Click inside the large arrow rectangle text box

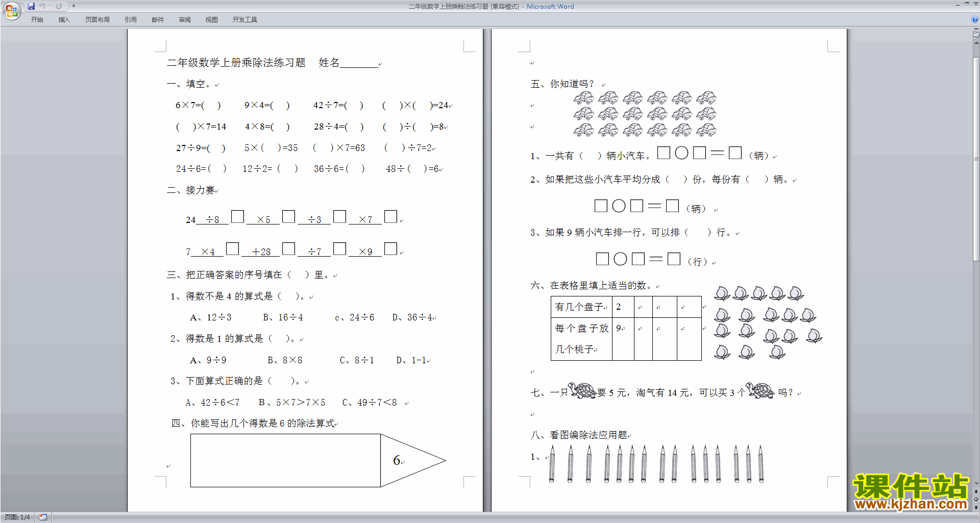click(x=285, y=460)
